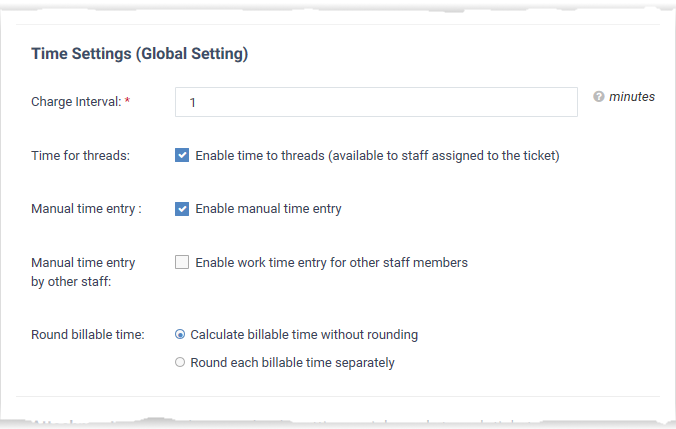Uncheck the Enable time to threads checkbox
Image resolution: width=676 pixels, height=429 pixels.
(182, 155)
